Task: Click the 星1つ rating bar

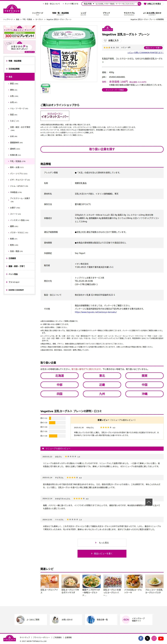Action: pos(57,436)
